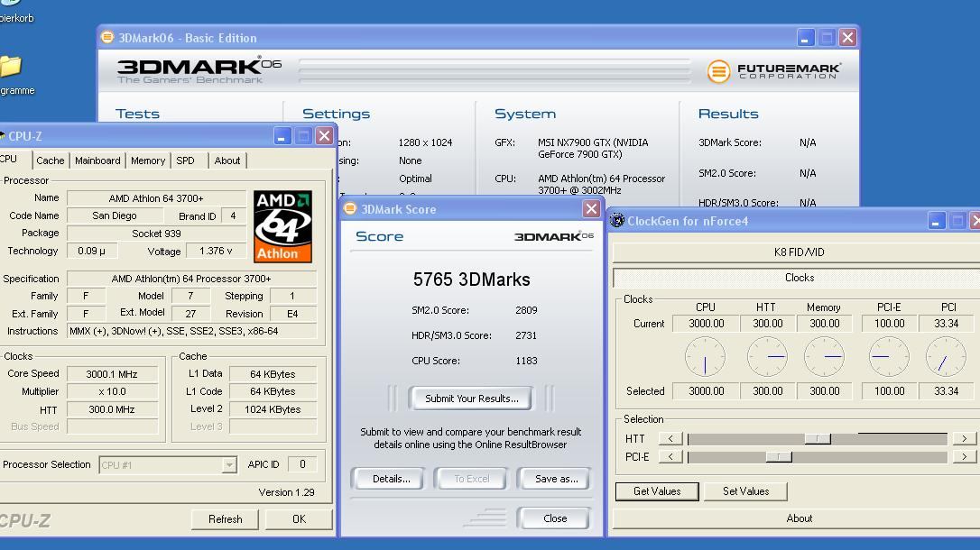Click the Instructions MMX field in CPU-Z
This screenshot has width=980, height=550.
click(191, 331)
